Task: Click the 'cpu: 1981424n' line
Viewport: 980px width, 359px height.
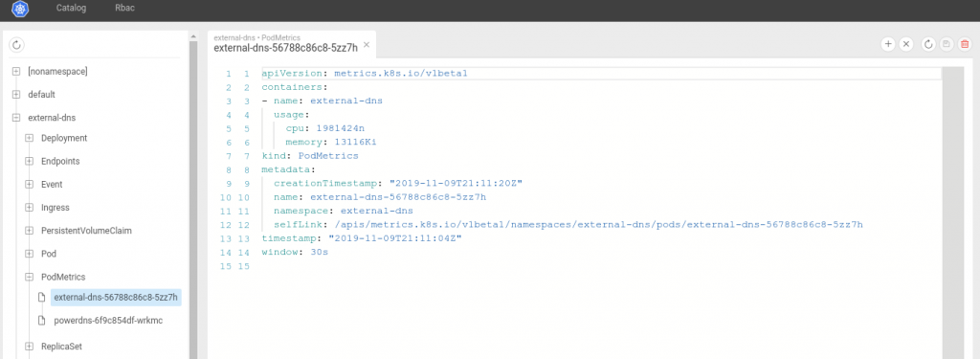Action: pyautogui.click(x=325, y=129)
